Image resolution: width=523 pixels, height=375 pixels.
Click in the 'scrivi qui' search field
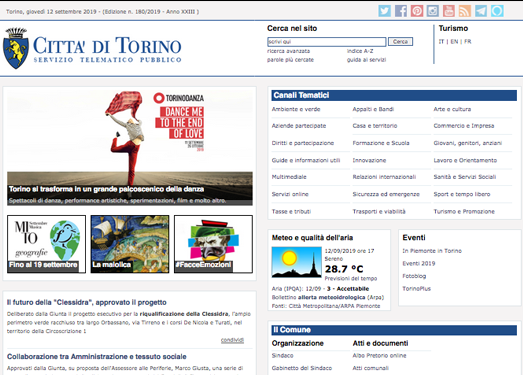tap(327, 42)
